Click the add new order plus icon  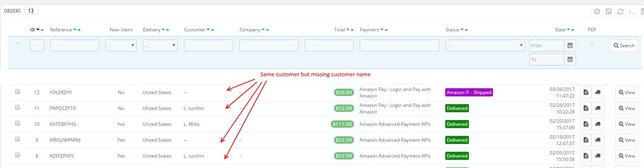(597, 12)
